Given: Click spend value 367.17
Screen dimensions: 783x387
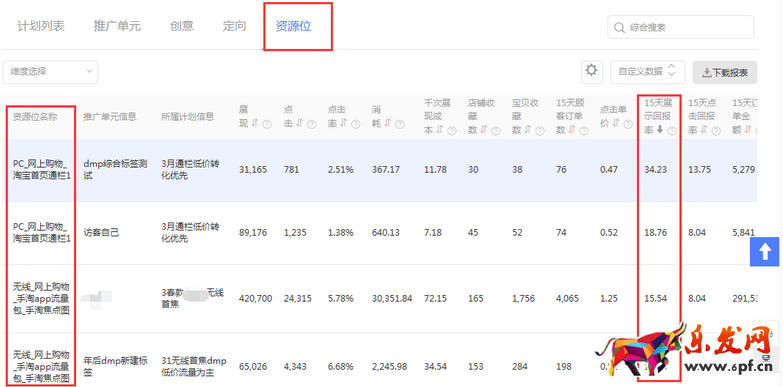Looking at the screenshot, I should tap(386, 170).
